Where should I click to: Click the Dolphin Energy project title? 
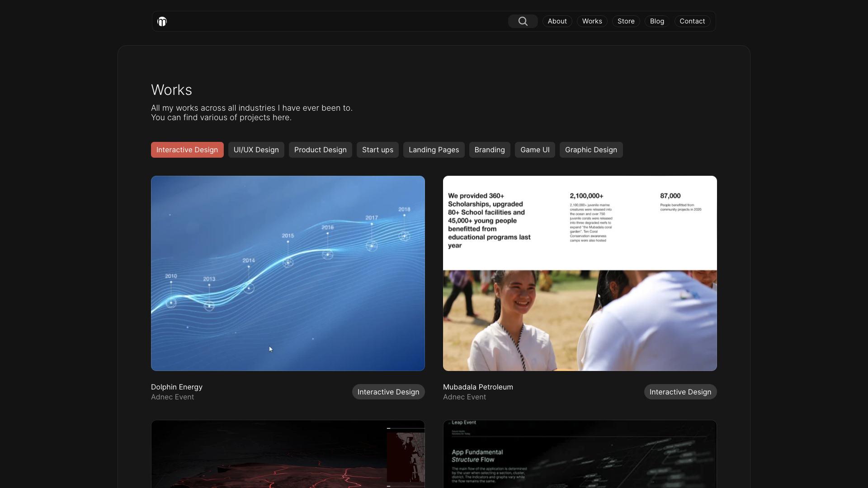[x=177, y=387]
